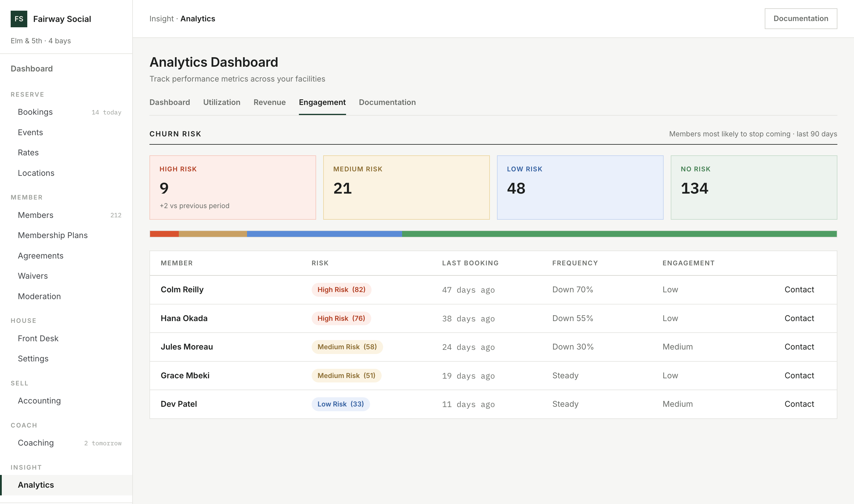The width and height of the screenshot is (854, 504).
Task: Click the Insight breadcrumb
Action: (x=161, y=19)
